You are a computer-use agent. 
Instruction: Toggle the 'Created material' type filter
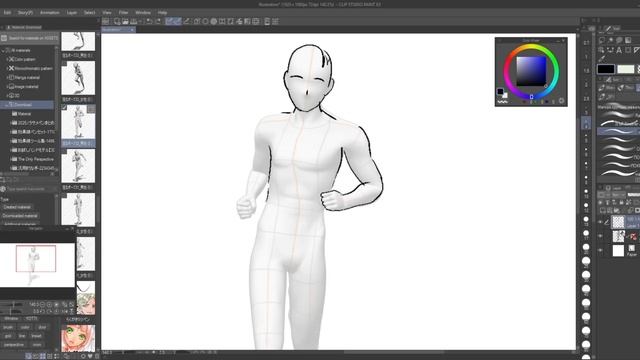click(x=17, y=207)
